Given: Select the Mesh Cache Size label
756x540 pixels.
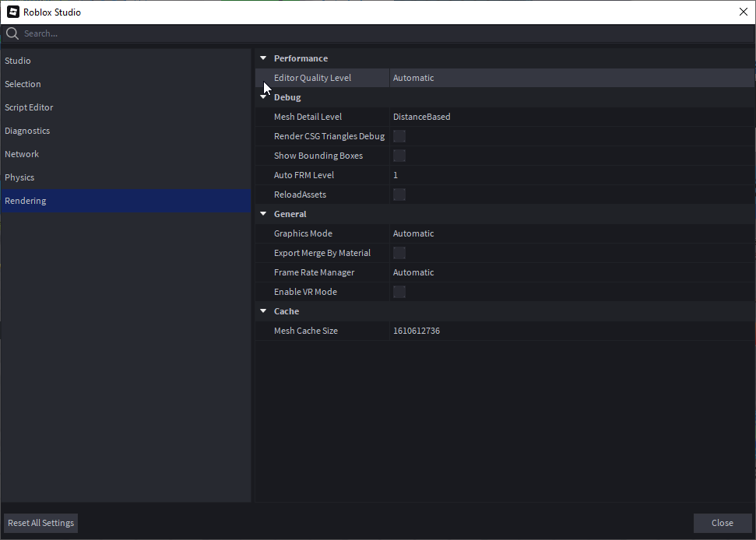Looking at the screenshot, I should (x=306, y=331).
